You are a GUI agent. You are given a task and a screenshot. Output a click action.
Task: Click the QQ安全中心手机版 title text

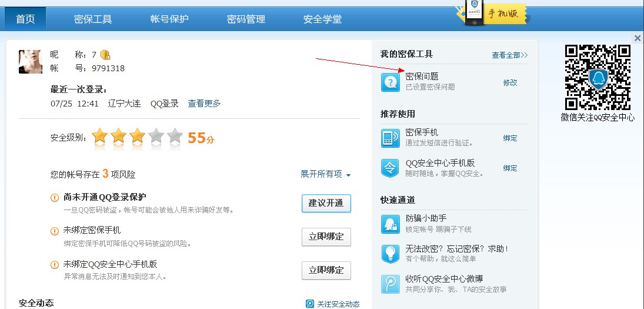click(x=441, y=162)
